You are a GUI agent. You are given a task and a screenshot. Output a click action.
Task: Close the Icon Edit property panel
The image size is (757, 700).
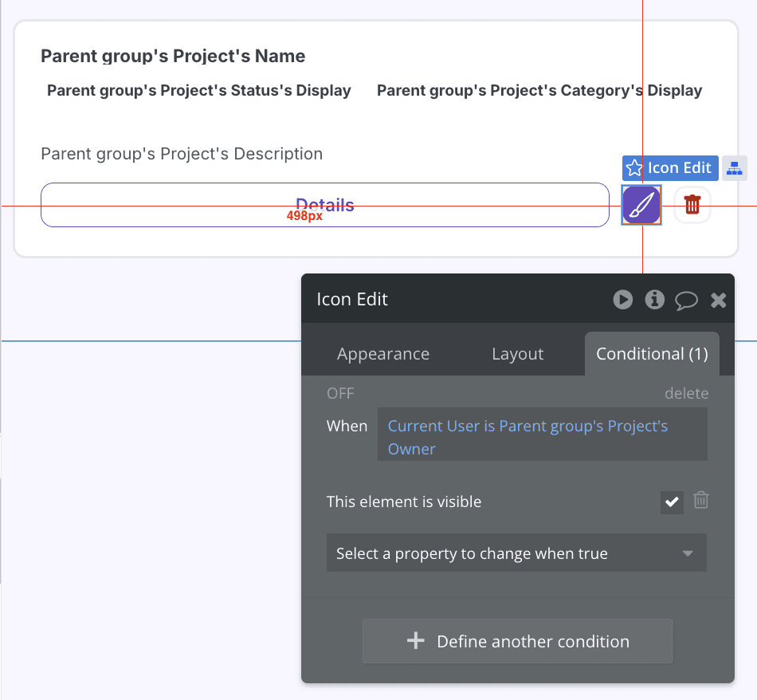719,300
